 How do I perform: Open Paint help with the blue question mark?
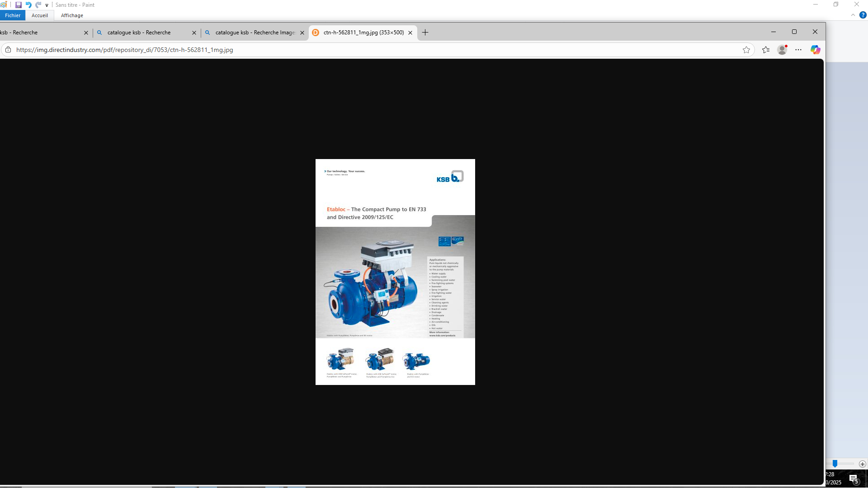(x=863, y=15)
